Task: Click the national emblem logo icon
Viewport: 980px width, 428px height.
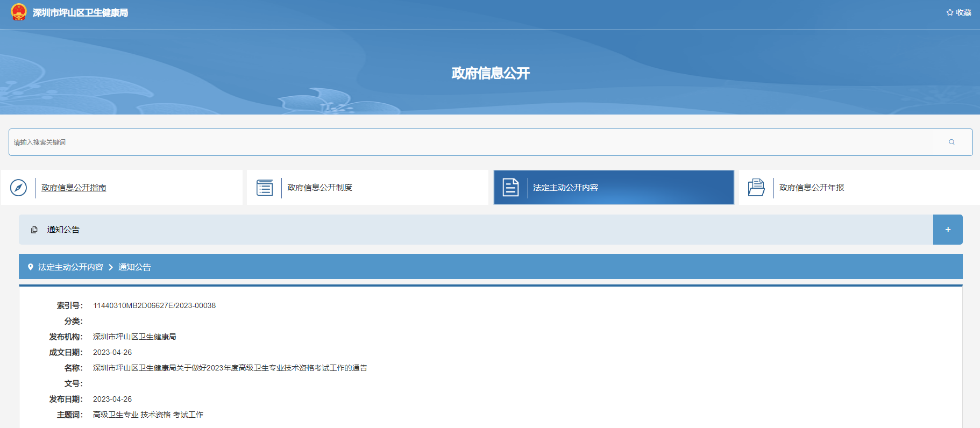Action: (19, 12)
